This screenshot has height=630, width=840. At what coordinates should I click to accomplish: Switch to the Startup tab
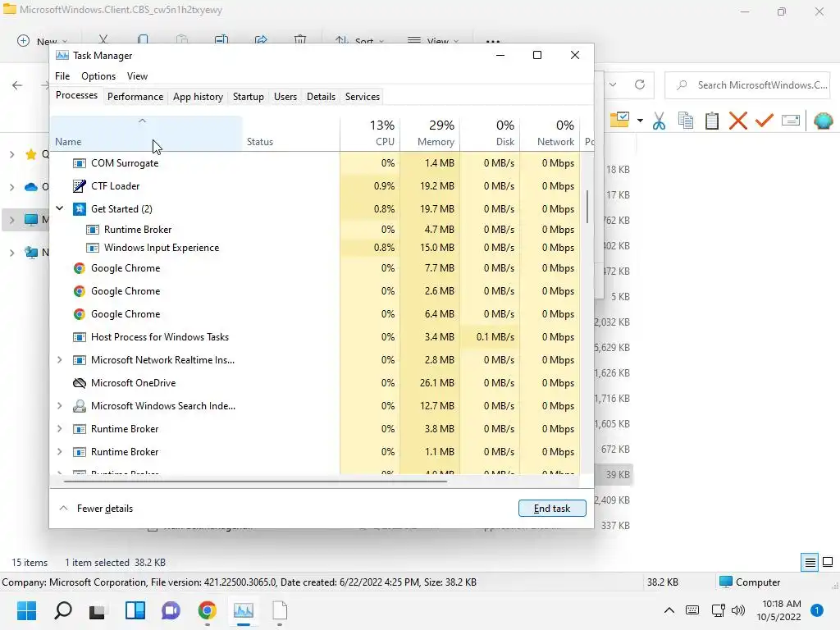(x=248, y=97)
